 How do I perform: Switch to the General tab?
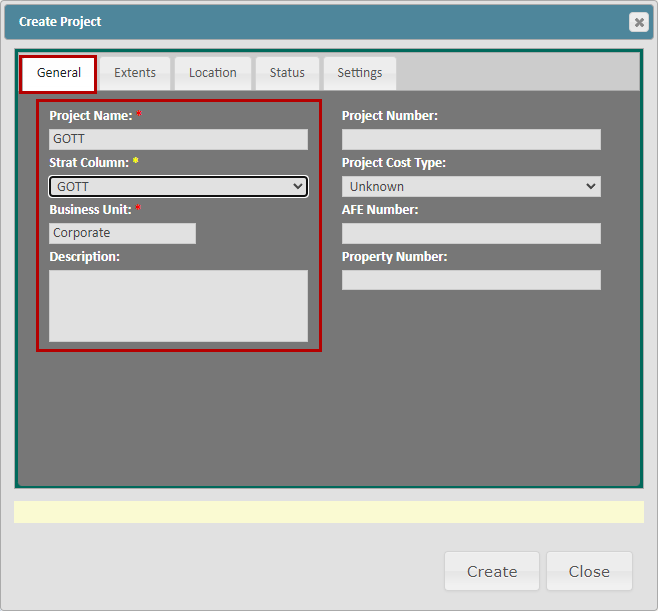coord(58,73)
